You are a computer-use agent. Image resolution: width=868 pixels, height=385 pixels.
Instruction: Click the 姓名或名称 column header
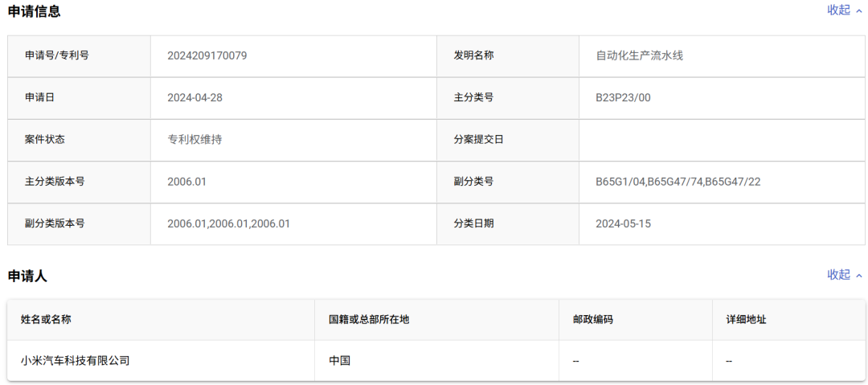point(46,319)
